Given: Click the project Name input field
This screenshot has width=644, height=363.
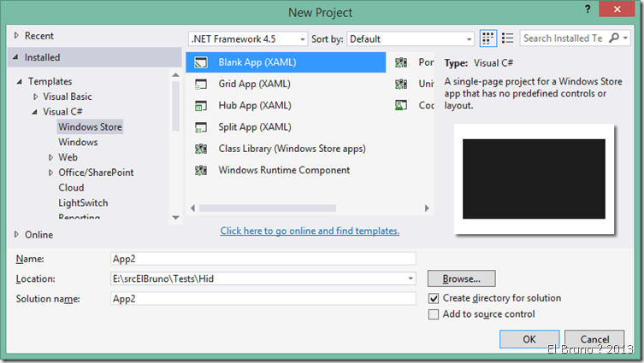Looking at the screenshot, I should 262,259.
